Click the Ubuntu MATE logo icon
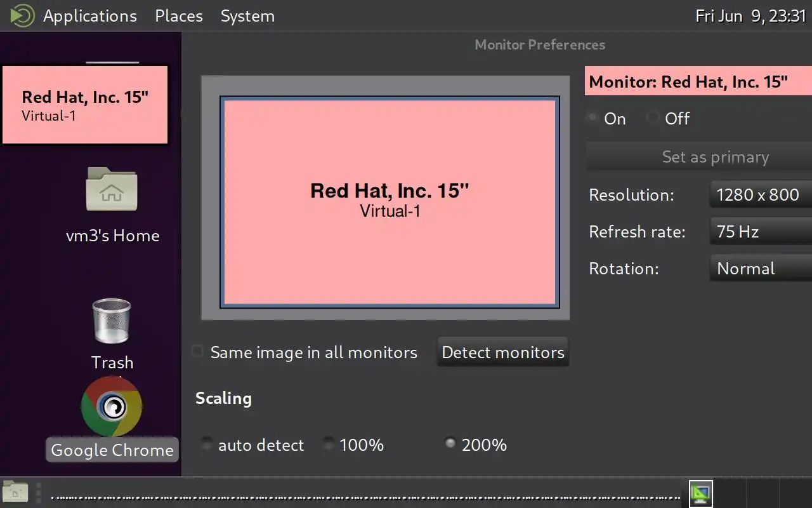Screen dimensions: 812x508 click(22, 16)
